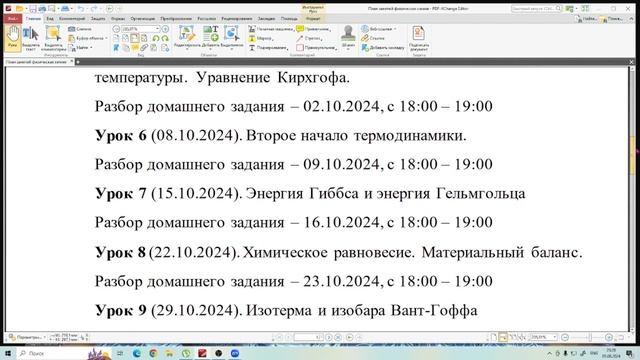The height and width of the screenshot is (360, 640).
Task: Open the Edit objects (Редактировать) tool
Action: 187,38
